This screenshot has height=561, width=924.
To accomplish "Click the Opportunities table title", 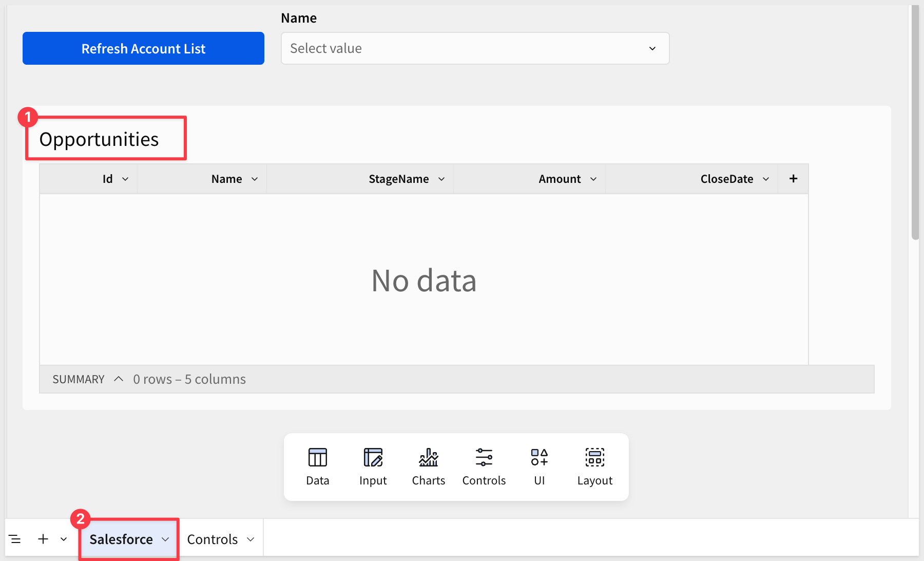I will 99,139.
